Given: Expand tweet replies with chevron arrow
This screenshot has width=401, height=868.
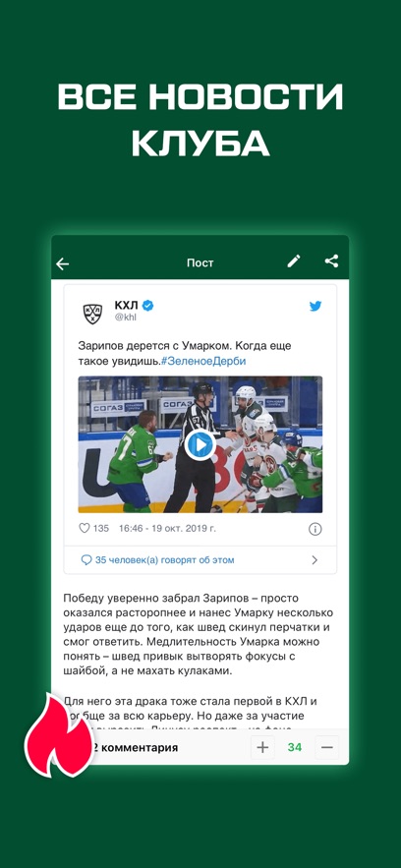Looking at the screenshot, I should tap(315, 560).
